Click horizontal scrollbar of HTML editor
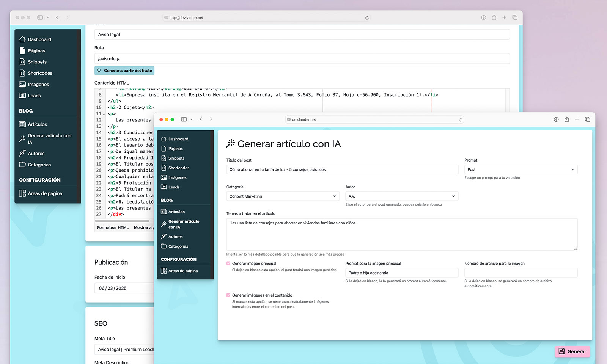 (x=122, y=221)
